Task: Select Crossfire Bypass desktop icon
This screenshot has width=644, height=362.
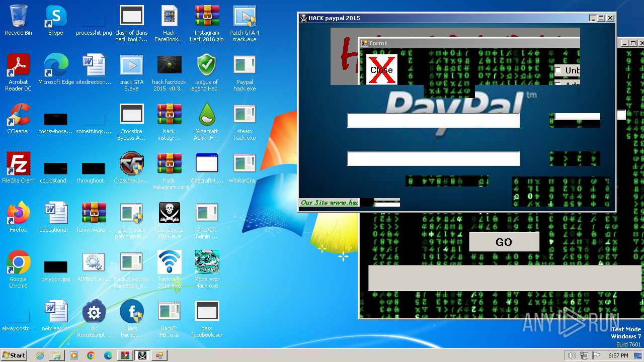Action: click(x=131, y=122)
